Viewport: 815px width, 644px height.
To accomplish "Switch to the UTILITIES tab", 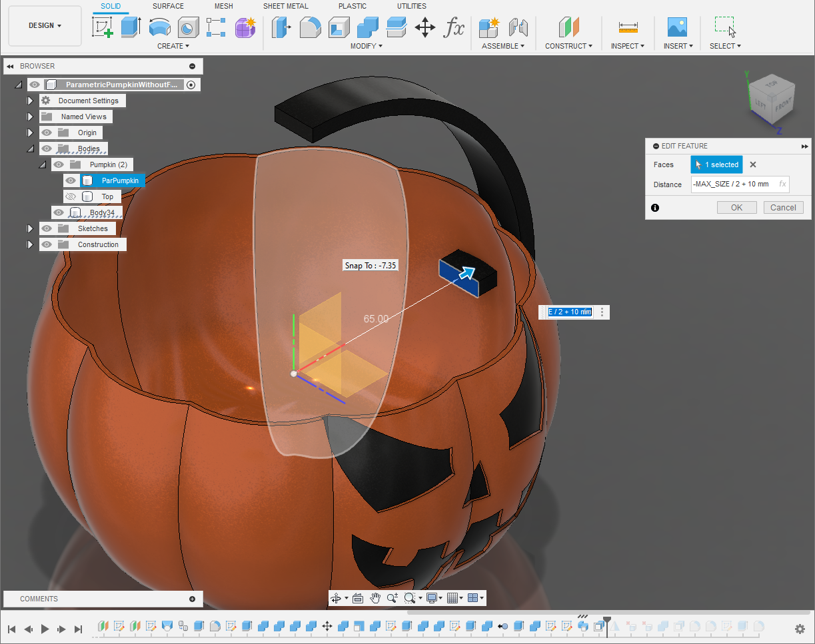I will pos(412,6).
